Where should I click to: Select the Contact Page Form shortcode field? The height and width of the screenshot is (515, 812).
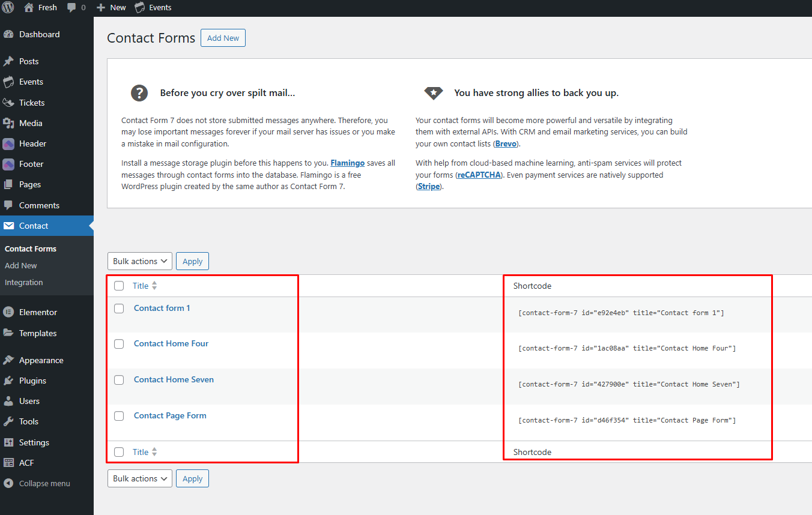(x=627, y=420)
